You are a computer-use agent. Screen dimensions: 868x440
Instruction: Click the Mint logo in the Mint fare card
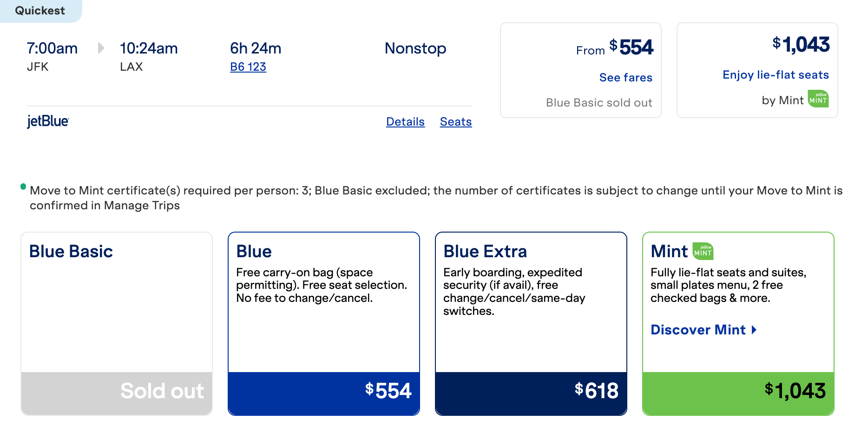coord(703,251)
